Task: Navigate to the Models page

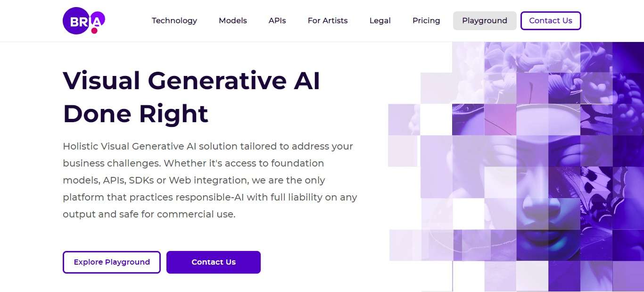Action: point(232,20)
